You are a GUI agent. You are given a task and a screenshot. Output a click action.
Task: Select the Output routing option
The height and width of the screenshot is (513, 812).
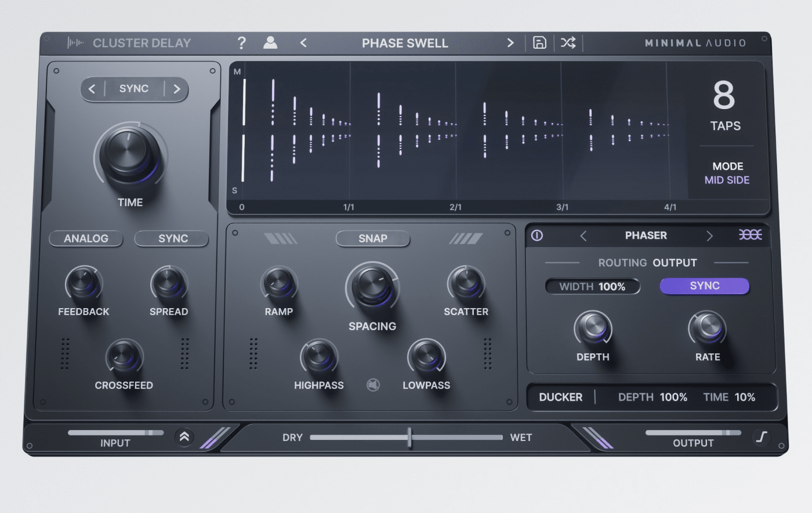point(675,263)
